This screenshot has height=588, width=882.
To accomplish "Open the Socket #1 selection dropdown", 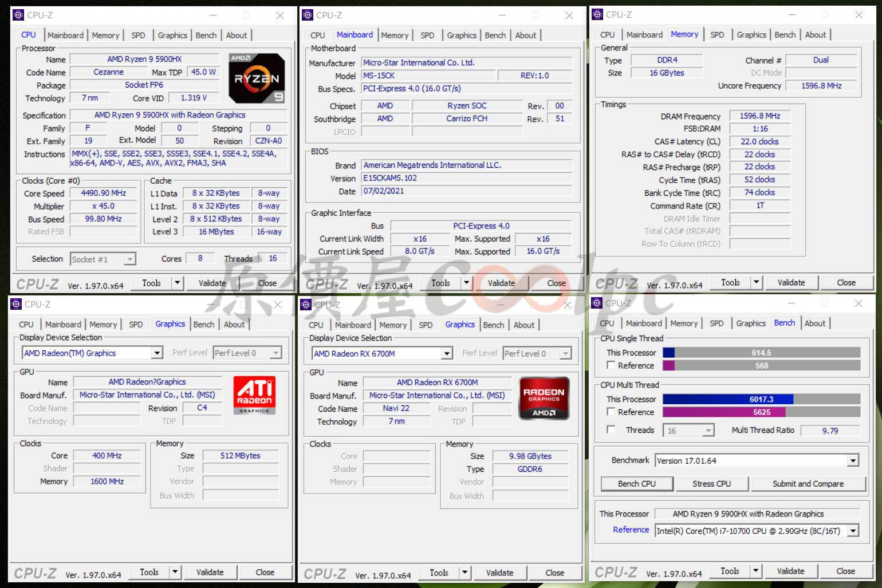I will pyautogui.click(x=130, y=259).
